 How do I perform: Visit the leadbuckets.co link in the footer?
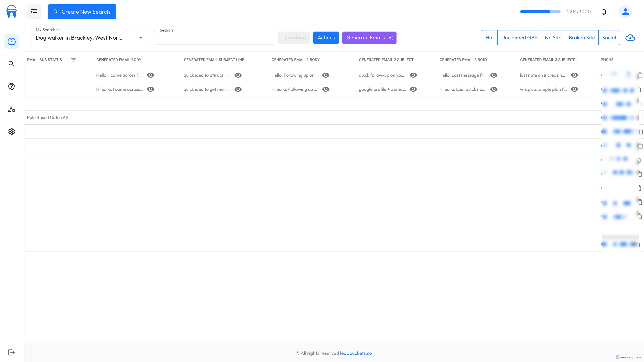356,353
